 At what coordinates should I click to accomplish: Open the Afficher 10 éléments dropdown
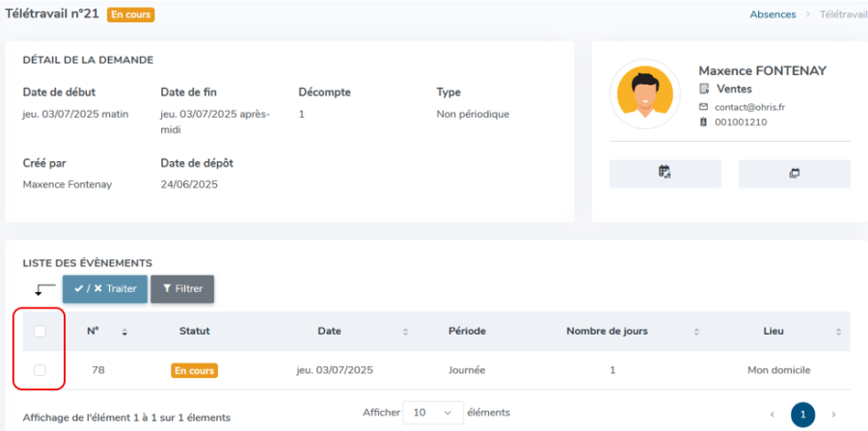[433, 413]
